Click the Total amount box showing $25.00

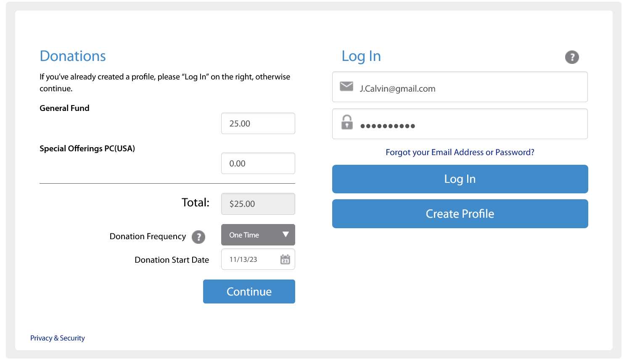258,204
